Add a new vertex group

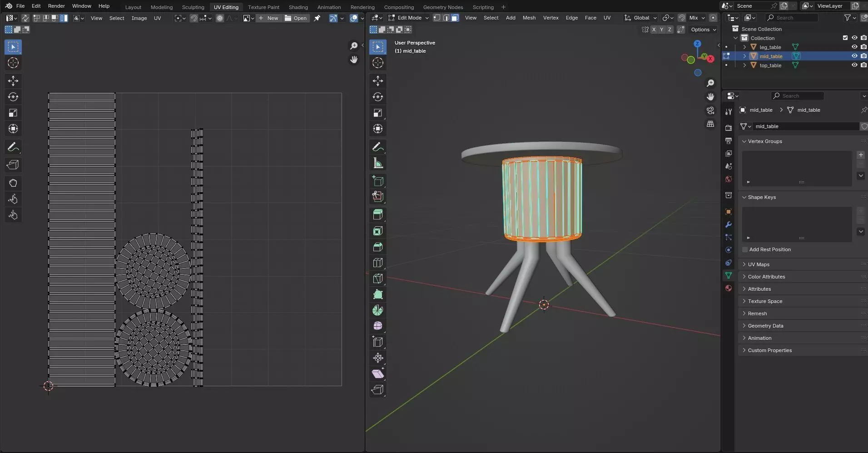[861, 155]
